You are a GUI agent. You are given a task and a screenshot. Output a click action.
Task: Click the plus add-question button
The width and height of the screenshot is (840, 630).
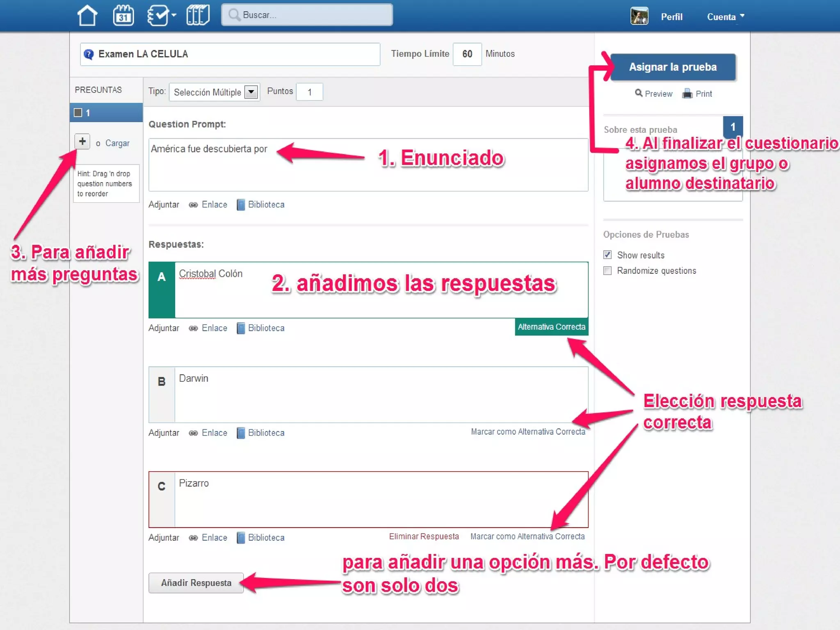[x=82, y=142]
